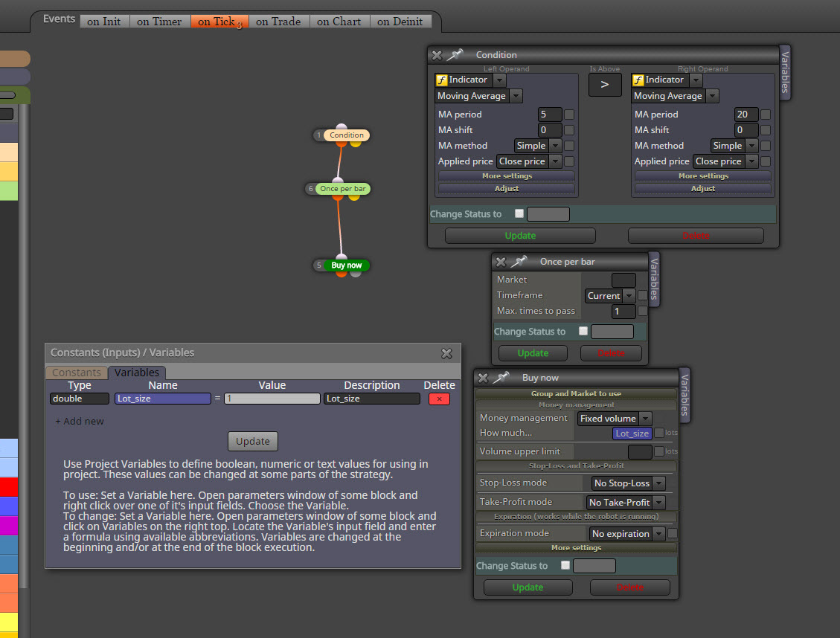
Task: Toggle Max. times to pass checkbox
Action: 642,311
